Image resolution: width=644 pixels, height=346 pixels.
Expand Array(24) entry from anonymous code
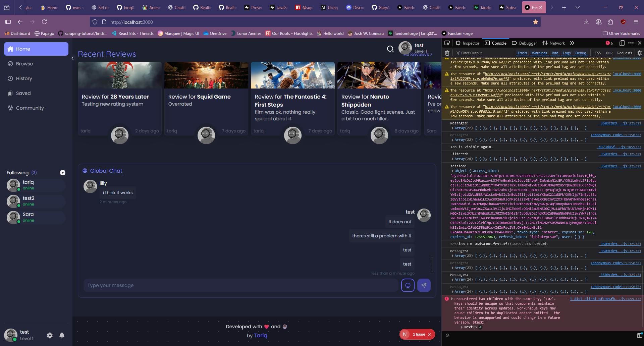pos(452,292)
